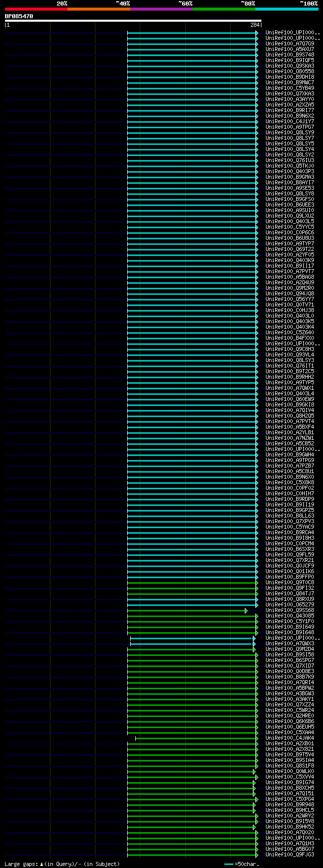Select the UniRef100_Q9FI32 label
323x868 pixels.
290,588
